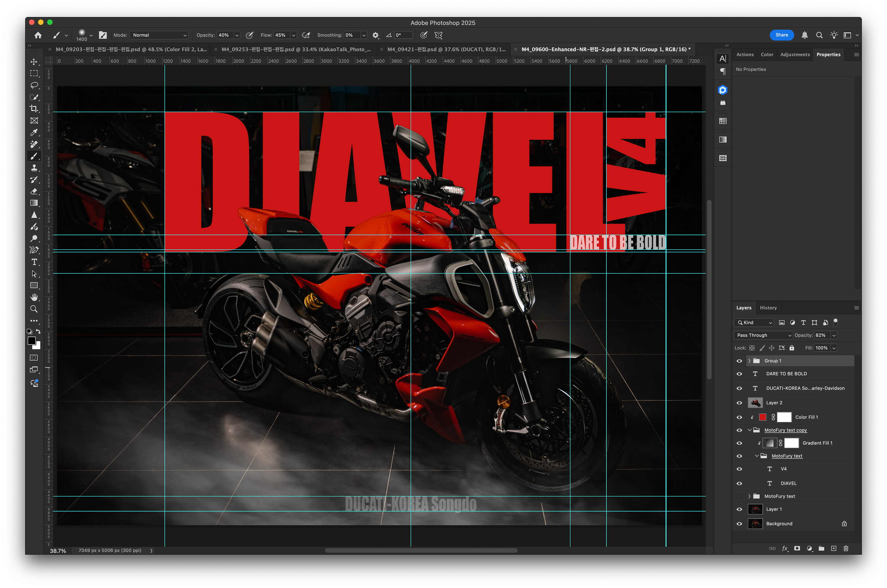The image size is (887, 588).
Task: Open brush preset picker arrow
Action: click(91, 35)
